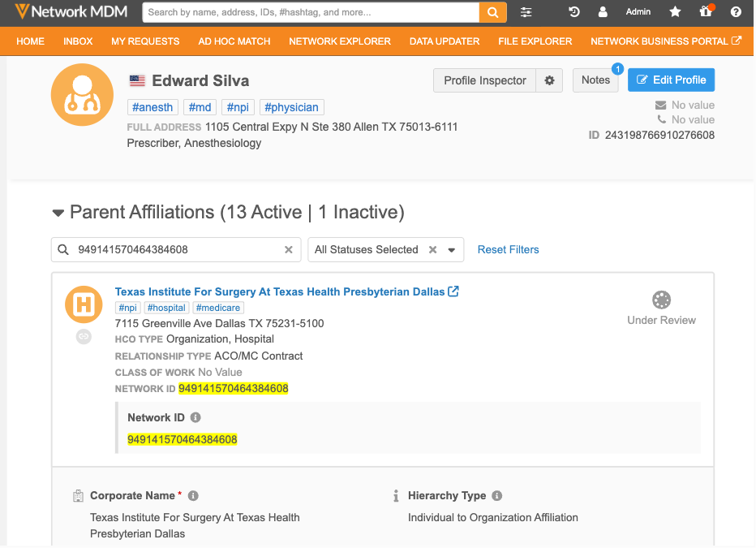Open the help question mark icon

(736, 12)
